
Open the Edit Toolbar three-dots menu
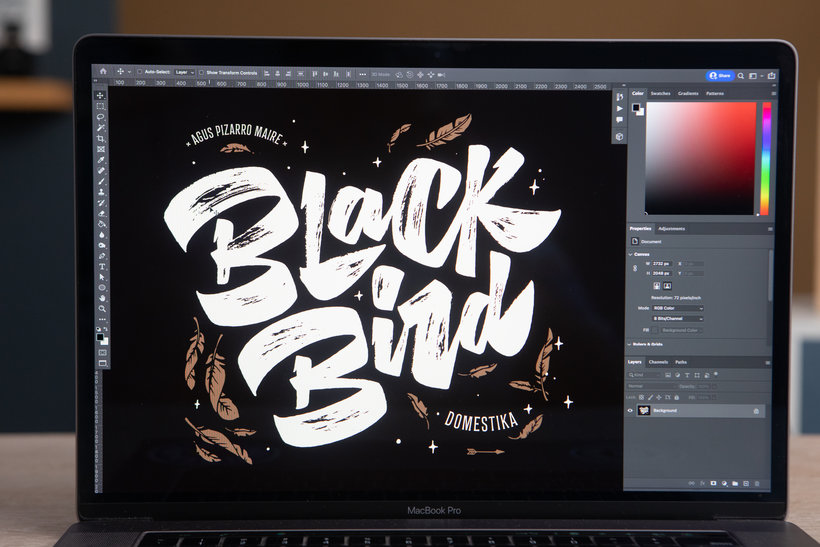(102, 319)
